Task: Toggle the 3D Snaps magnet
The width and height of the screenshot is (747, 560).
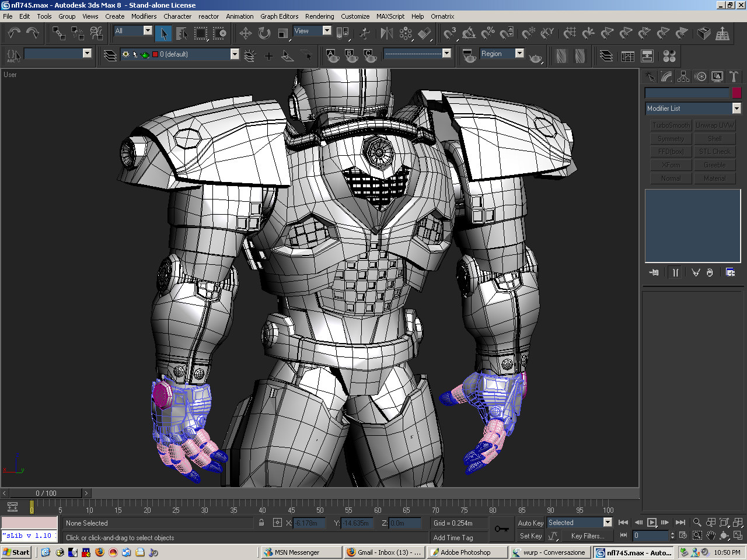Action: click(x=449, y=33)
